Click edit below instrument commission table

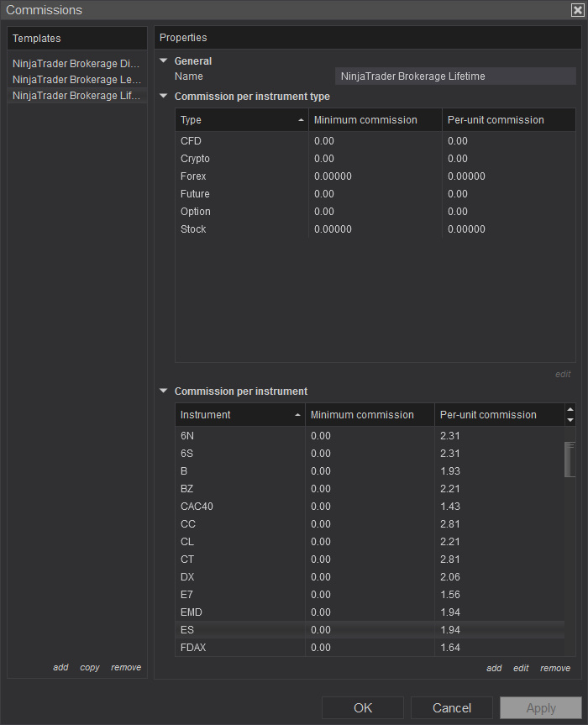click(521, 668)
